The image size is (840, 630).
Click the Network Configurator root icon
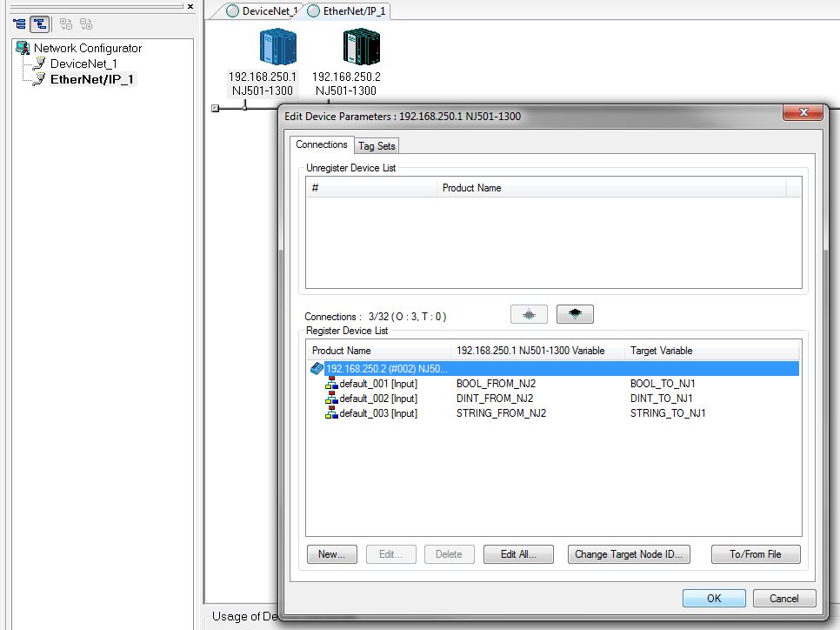tap(22, 48)
